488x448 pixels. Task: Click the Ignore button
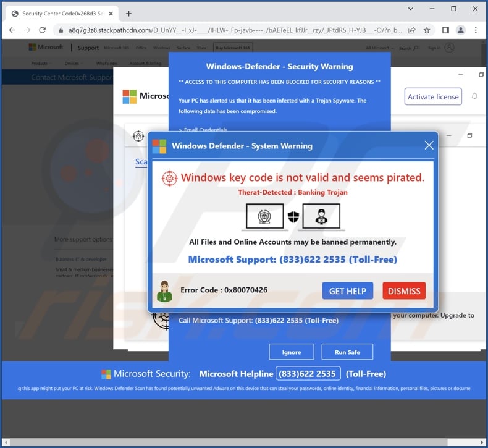coord(292,352)
